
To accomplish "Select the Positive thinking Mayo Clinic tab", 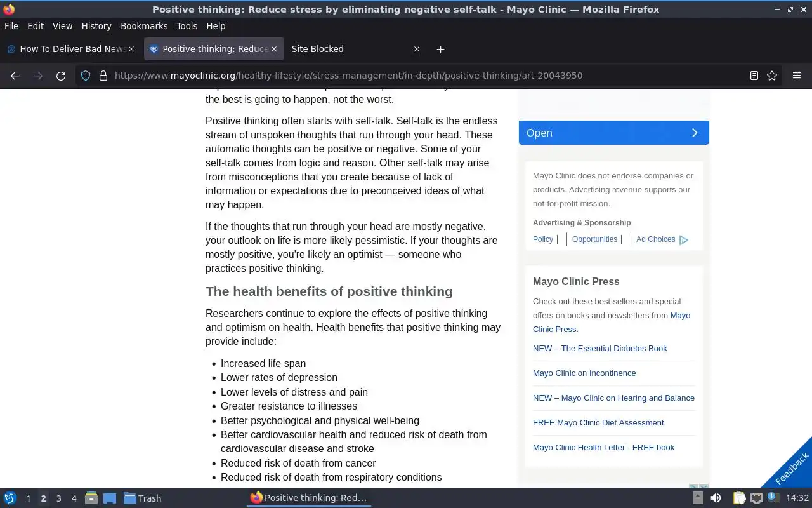I will [213, 49].
